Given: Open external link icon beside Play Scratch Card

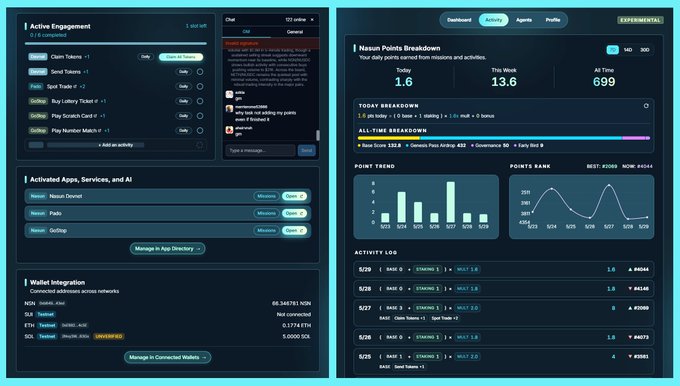Looking at the screenshot, I should tap(95, 116).
